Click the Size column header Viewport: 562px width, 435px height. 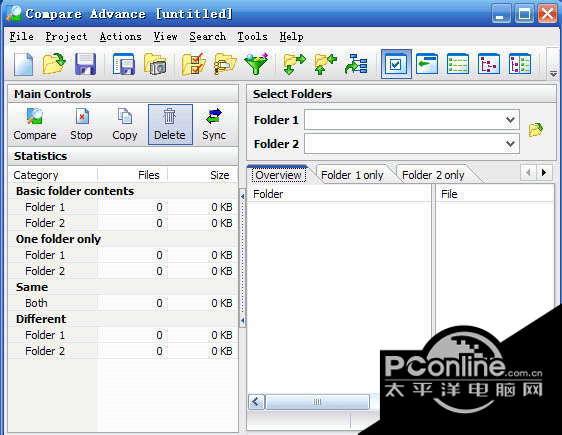pyautogui.click(x=203, y=175)
